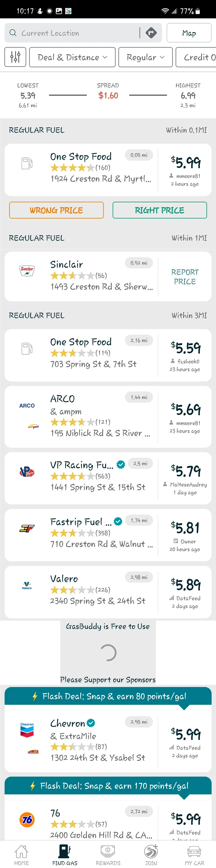The width and height of the screenshot is (216, 868).
Task: Tap the directions arrow icon
Action: [x=151, y=33]
